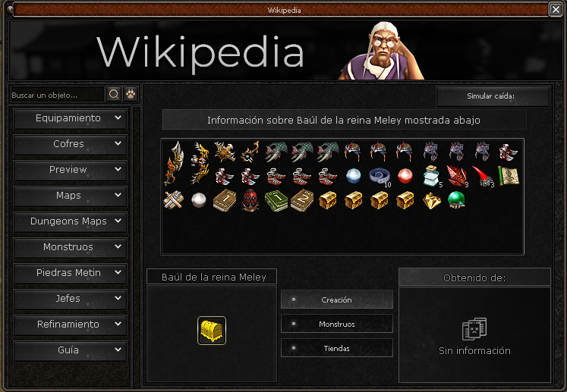567x392 pixels.
Task: Select the golden twin-blade weapon item
Action: click(199, 163)
